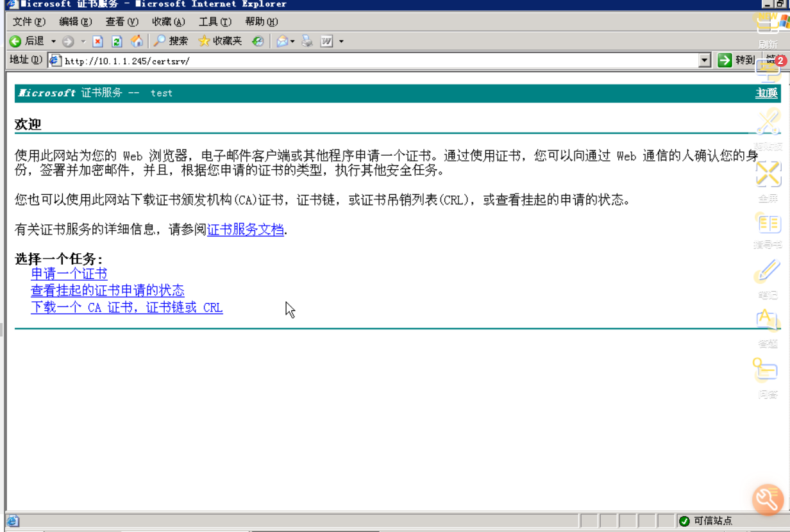Open the 工具(T) menu
Viewport: 790px width, 532px height.
[x=215, y=22]
